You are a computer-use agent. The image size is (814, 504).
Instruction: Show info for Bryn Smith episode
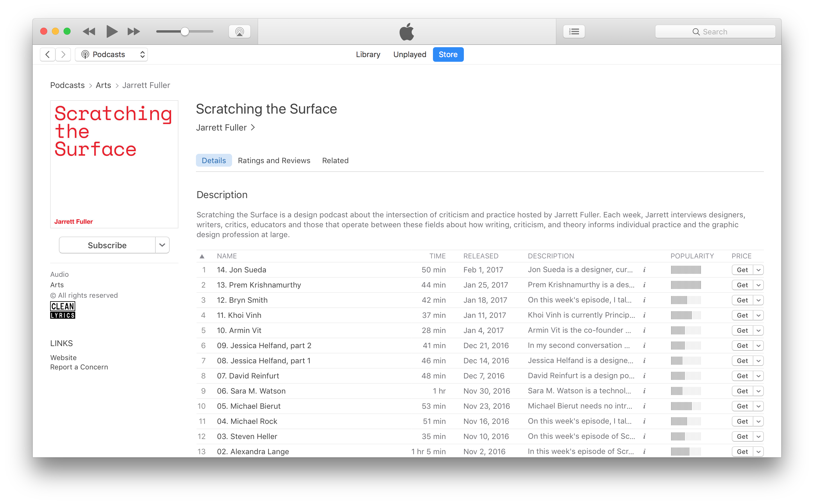[645, 300]
